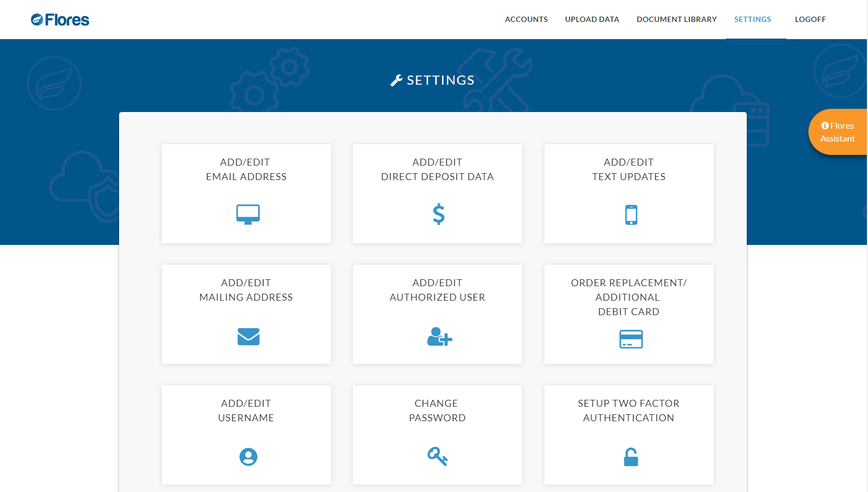Click the add-user authorized user icon
The width and height of the screenshot is (868, 492).
pos(439,337)
